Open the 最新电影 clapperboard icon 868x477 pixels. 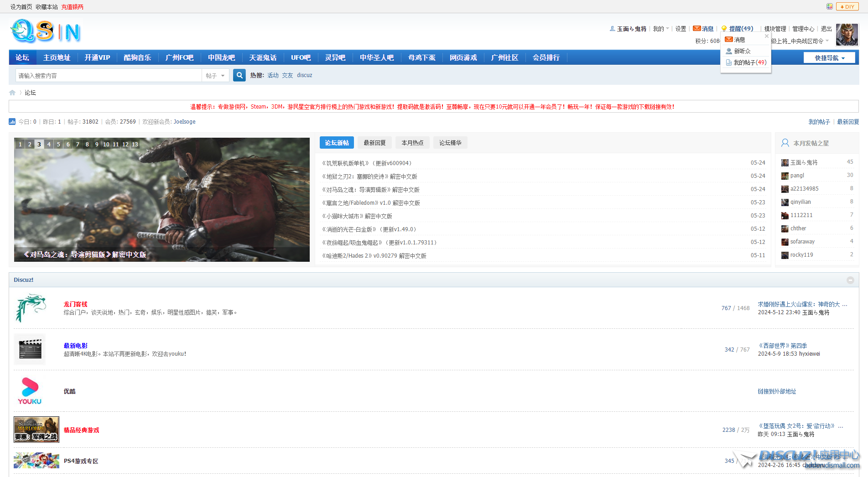(x=30, y=349)
